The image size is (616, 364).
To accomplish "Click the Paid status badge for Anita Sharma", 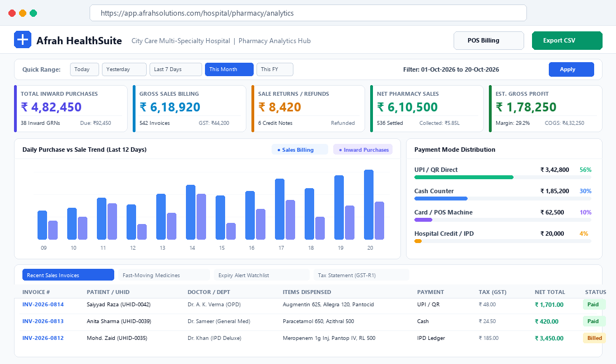I will (593, 321).
